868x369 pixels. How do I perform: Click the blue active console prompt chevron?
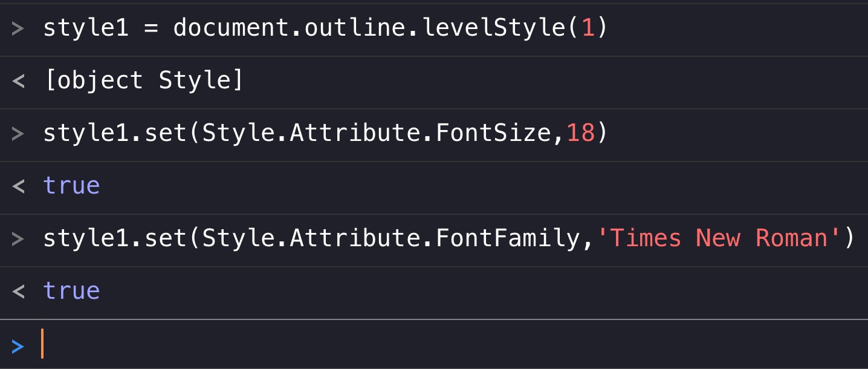[18, 346]
